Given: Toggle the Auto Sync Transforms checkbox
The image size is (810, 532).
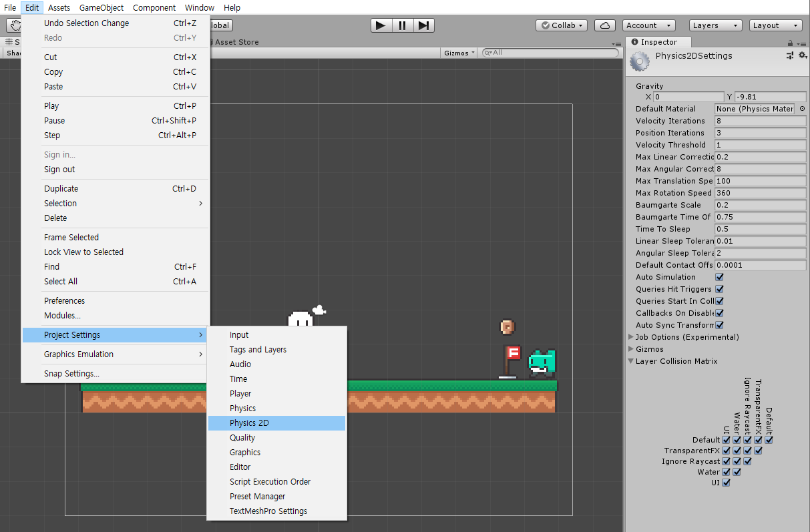Looking at the screenshot, I should click(x=720, y=325).
